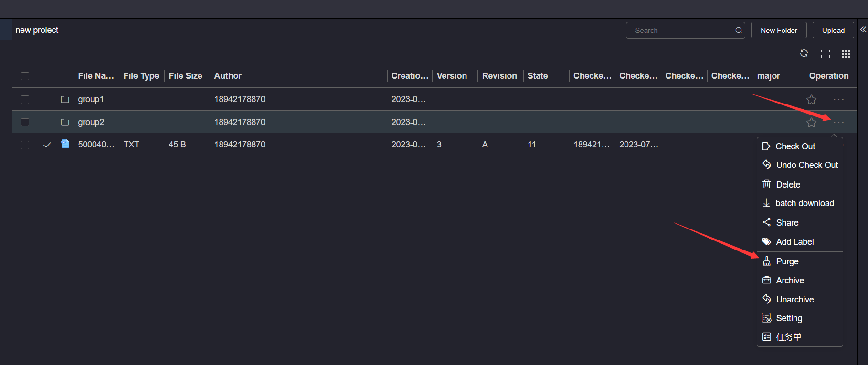Click the State column header
The width and height of the screenshot is (868, 365).
[538, 76]
